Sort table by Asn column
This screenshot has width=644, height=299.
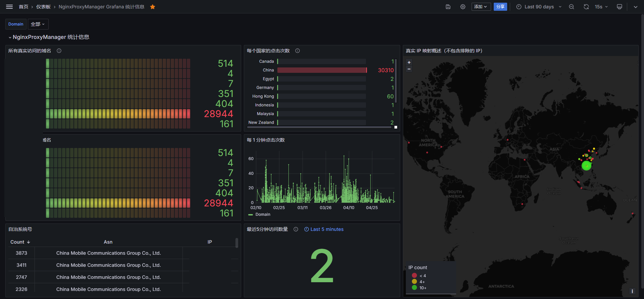tap(108, 242)
